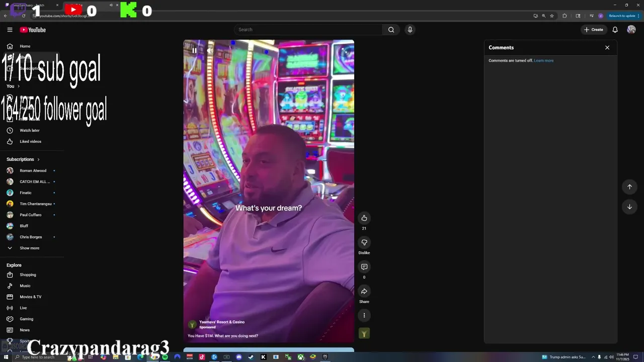Image resolution: width=644 pixels, height=362 pixels.
Task: Click the search magnifier button
Action: point(391,30)
